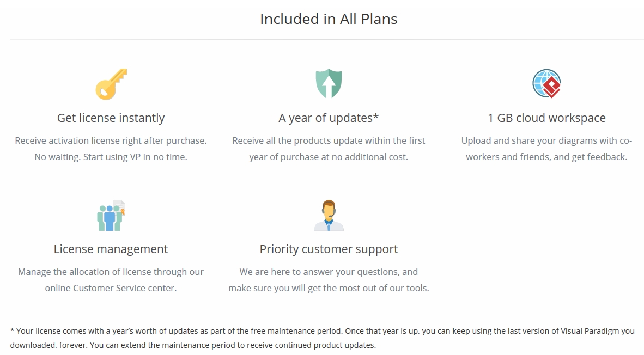Viewport: 644px width, 355px height.
Task: Select the 'License management' heading
Action: tap(111, 249)
